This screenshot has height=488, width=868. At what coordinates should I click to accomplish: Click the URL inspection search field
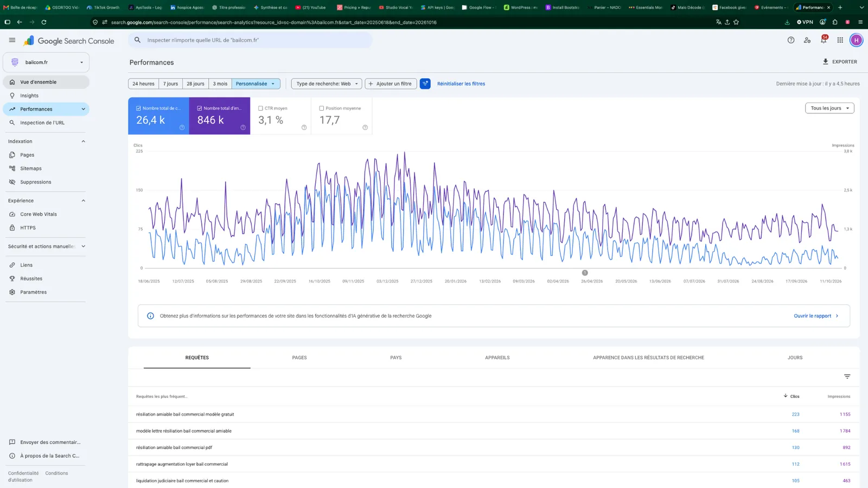[250, 40]
